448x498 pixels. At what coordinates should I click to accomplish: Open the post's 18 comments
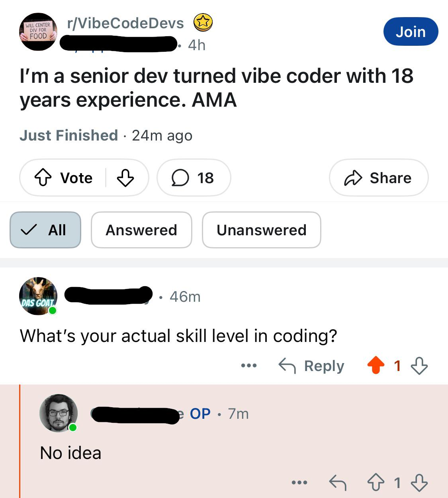[x=194, y=178]
